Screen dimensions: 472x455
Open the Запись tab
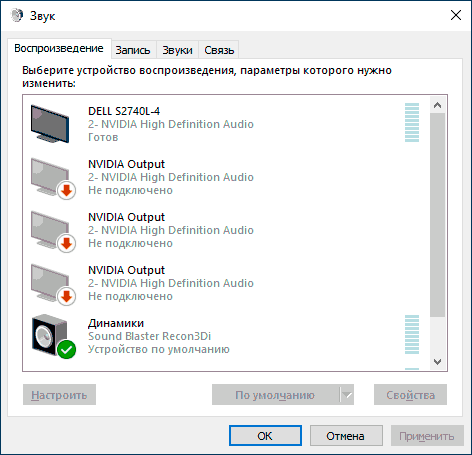click(133, 50)
